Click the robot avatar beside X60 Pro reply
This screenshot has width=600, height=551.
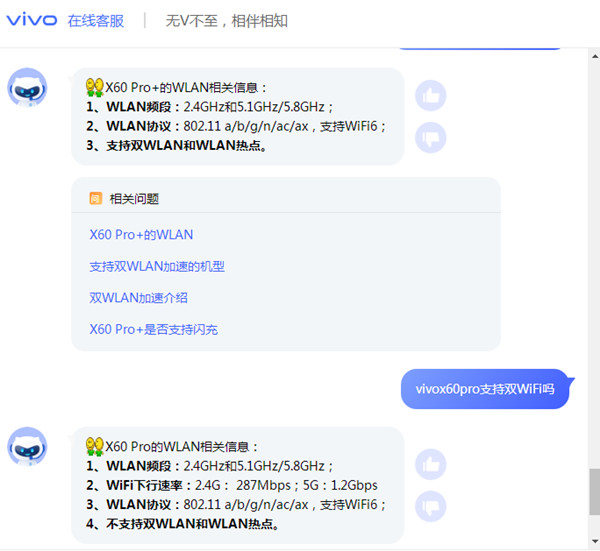pos(27,447)
